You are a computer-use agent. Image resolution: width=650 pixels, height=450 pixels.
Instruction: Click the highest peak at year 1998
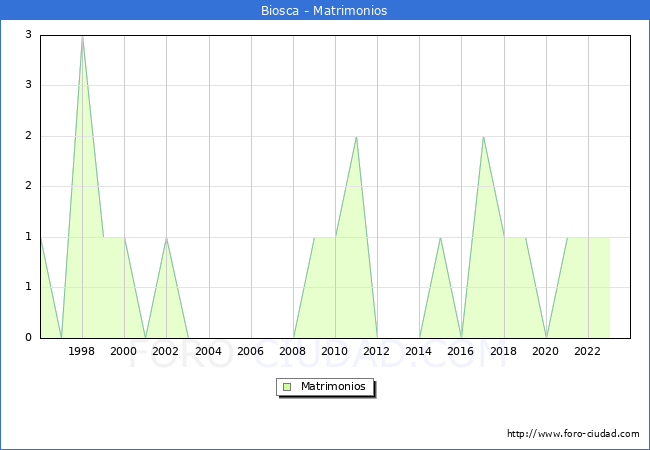(x=82, y=37)
